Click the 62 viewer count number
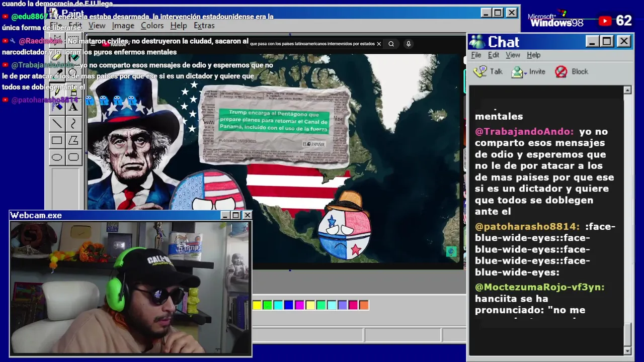 tap(624, 21)
